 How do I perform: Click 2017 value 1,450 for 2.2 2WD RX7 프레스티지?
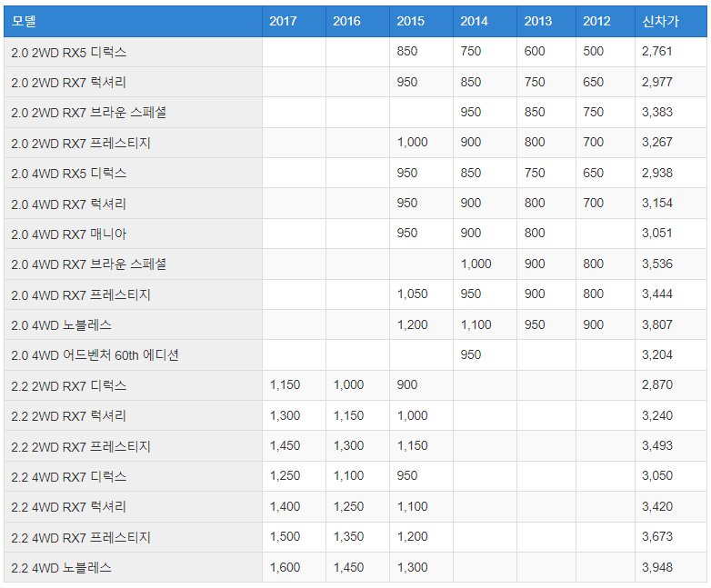pyautogui.click(x=285, y=445)
